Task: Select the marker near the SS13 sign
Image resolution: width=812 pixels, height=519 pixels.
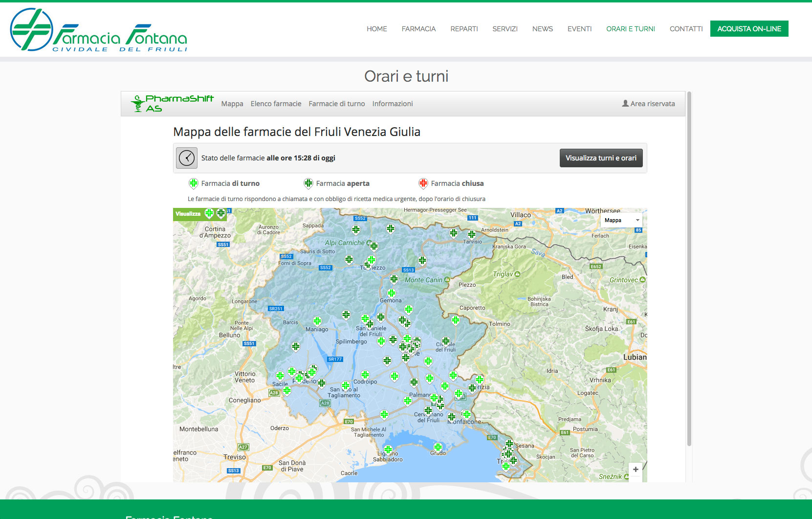Action: 422,260
